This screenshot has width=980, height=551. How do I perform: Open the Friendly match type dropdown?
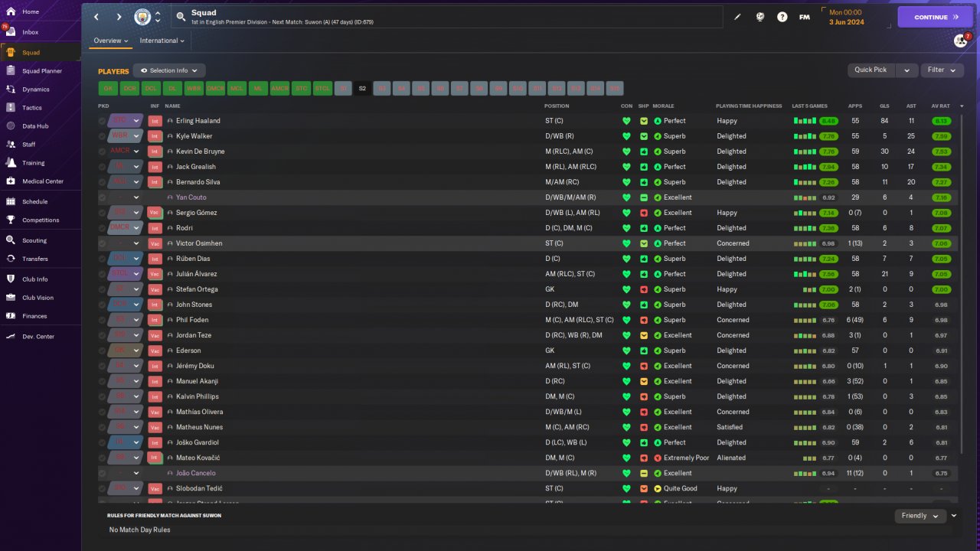click(920, 516)
